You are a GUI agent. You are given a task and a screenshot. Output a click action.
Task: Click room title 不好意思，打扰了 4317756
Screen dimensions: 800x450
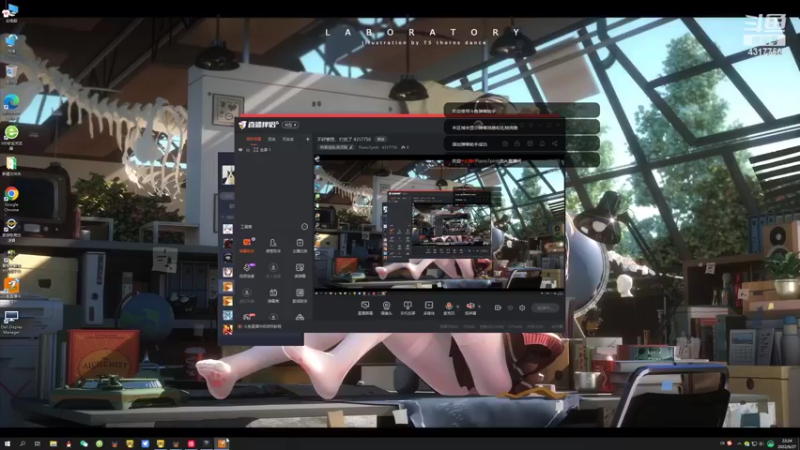(344, 139)
